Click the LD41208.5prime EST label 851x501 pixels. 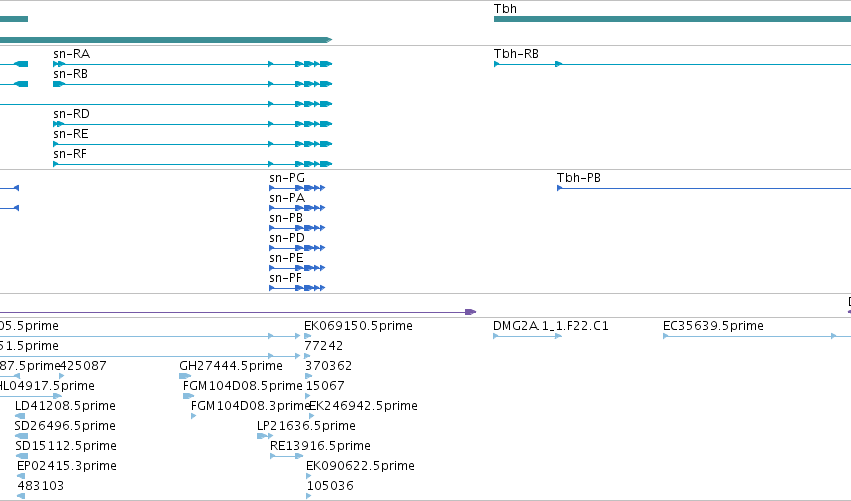pyautogui.click(x=65, y=406)
